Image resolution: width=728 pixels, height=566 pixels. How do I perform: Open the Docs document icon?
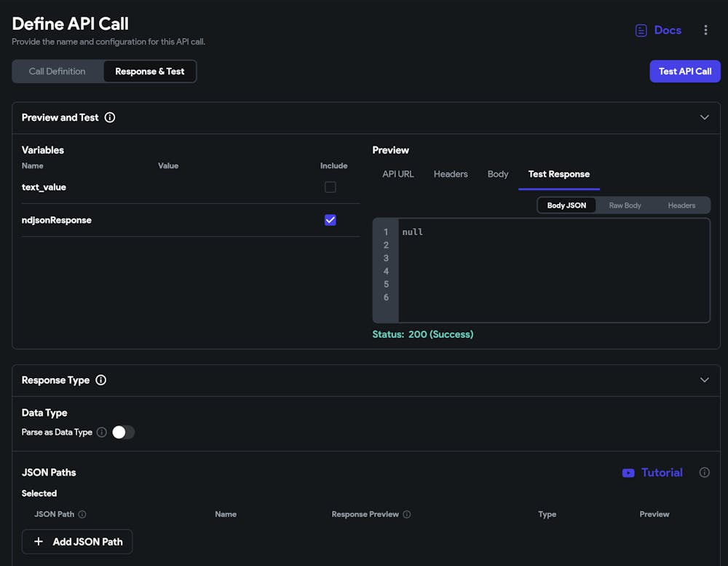(x=641, y=31)
